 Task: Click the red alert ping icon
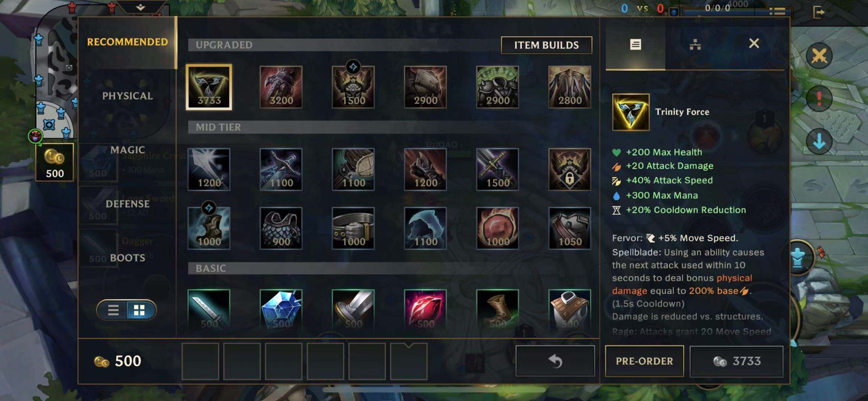click(x=819, y=98)
